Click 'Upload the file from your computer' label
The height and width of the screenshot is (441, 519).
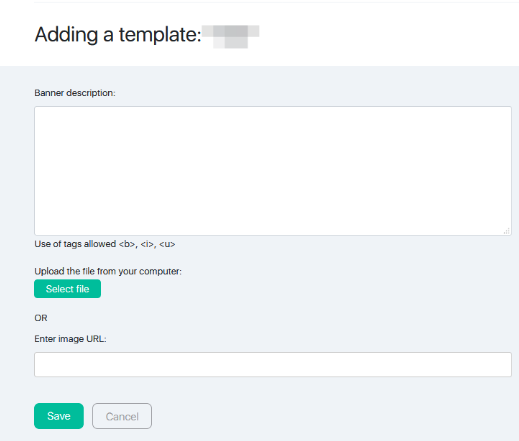pos(108,271)
